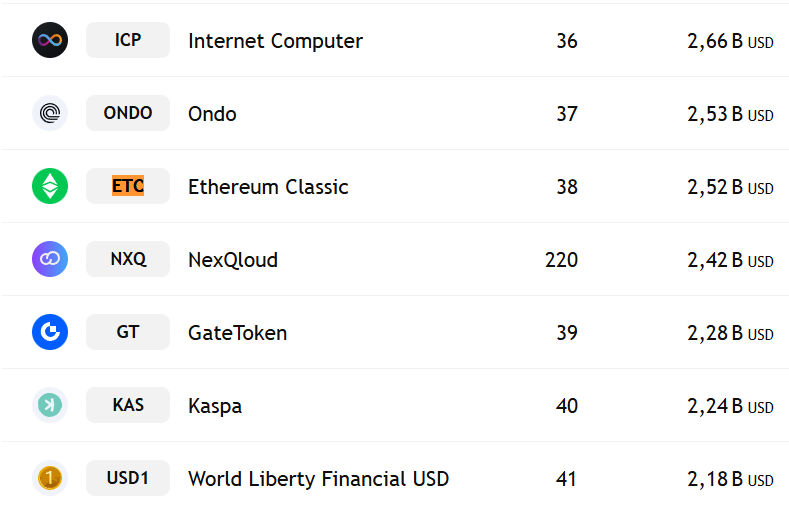Click NexQloud's rank value 220
Viewport: 789px width, 508px height.
(562, 260)
